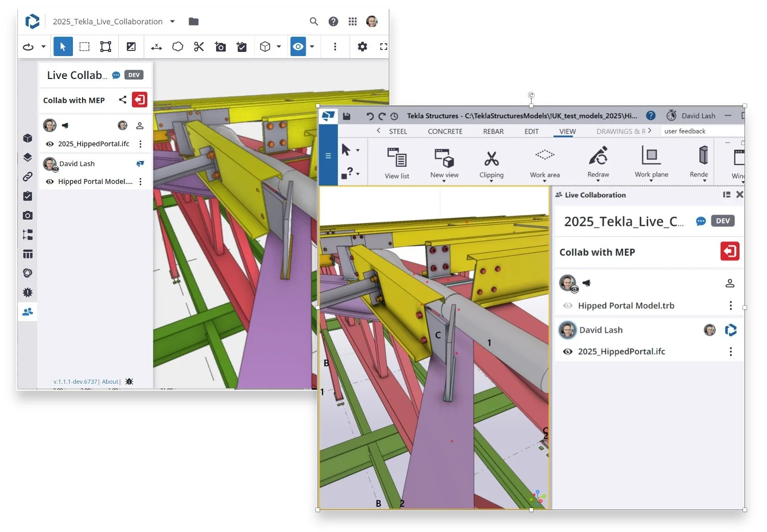
Task: Click the clip plane scissors icon in Trimble Connect
Action: [x=199, y=47]
